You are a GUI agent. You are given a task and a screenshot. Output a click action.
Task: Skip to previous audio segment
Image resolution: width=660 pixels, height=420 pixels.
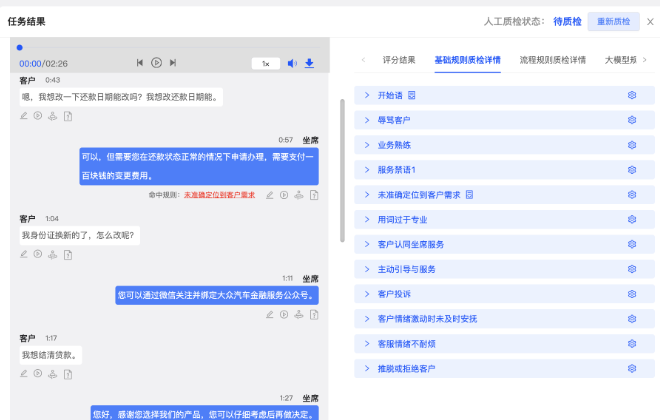(x=140, y=63)
